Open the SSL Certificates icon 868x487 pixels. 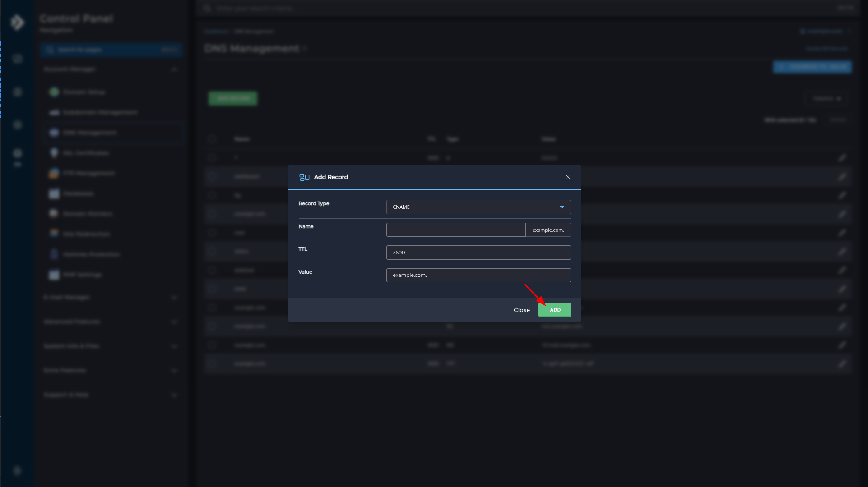(x=53, y=153)
